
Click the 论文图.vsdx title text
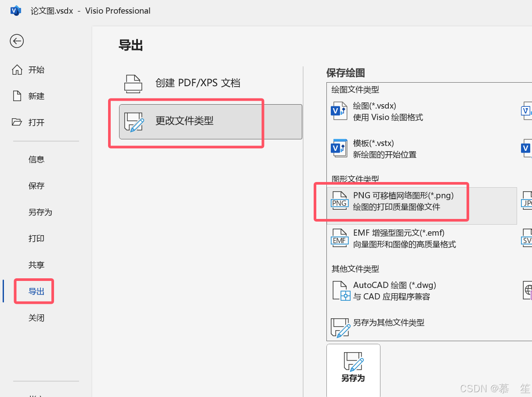[x=52, y=11]
